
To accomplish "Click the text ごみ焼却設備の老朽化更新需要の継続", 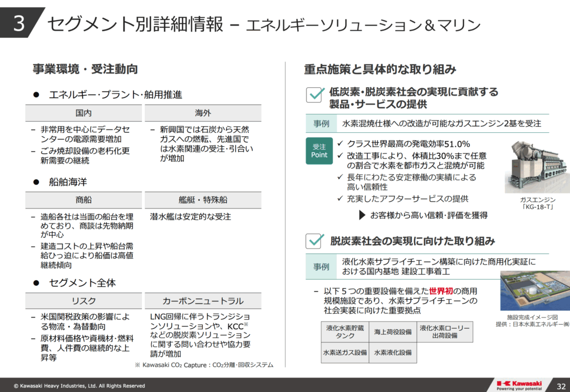I will pos(85,155).
